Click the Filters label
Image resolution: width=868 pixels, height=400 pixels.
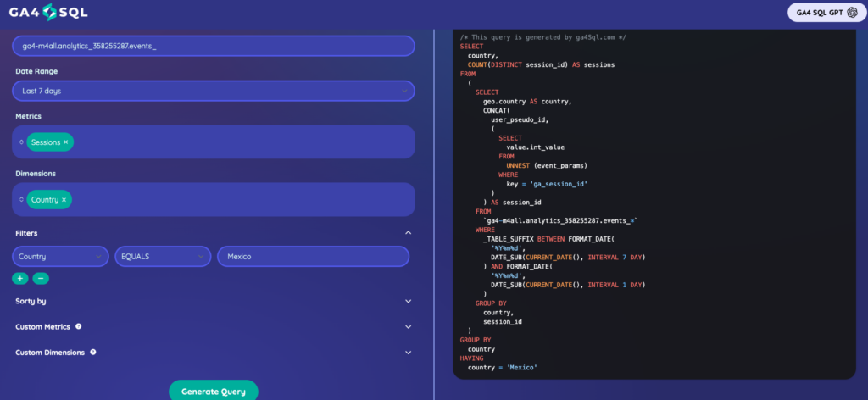26,233
